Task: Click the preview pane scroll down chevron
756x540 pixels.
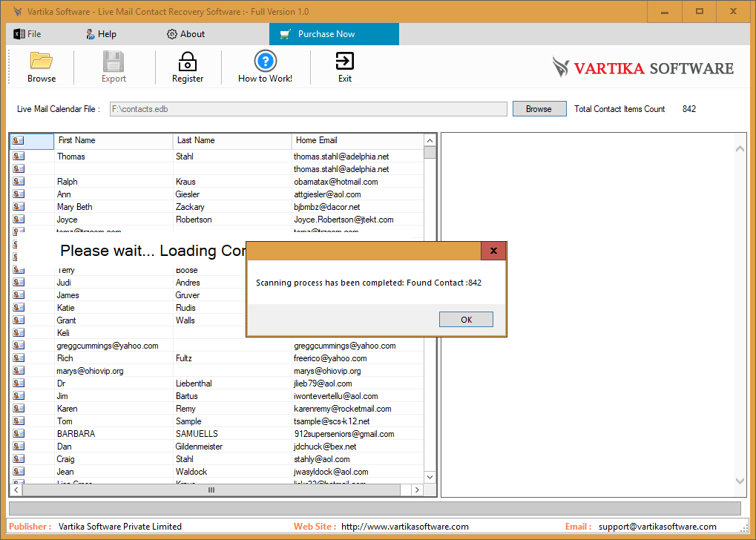Action: 740,481
